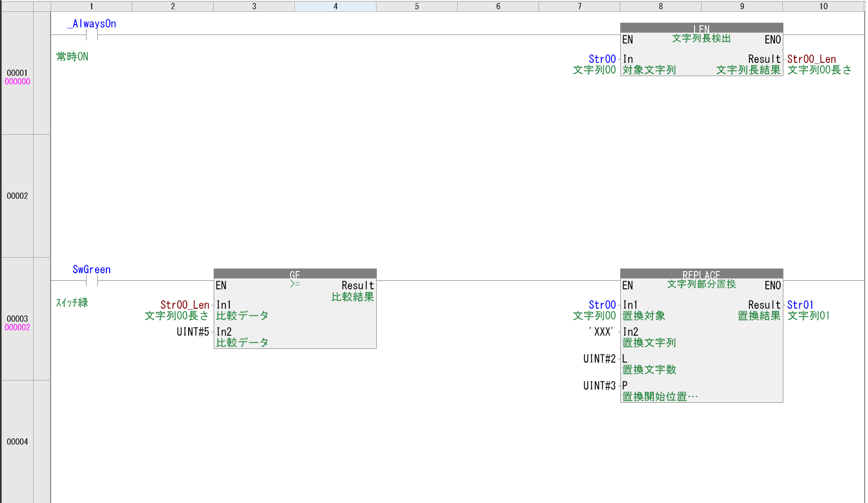868x503 pixels.
Task: Click the UINT#3 value at REPLACE pin P
Action: (x=599, y=386)
